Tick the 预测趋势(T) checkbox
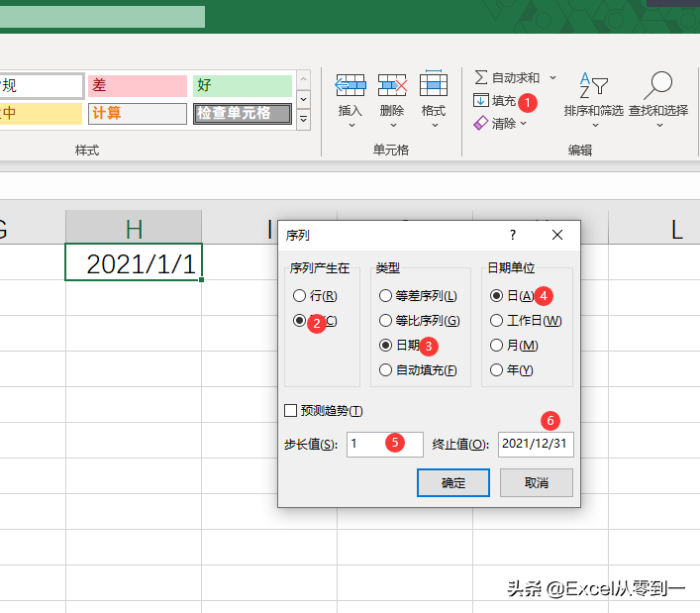 pyautogui.click(x=291, y=410)
